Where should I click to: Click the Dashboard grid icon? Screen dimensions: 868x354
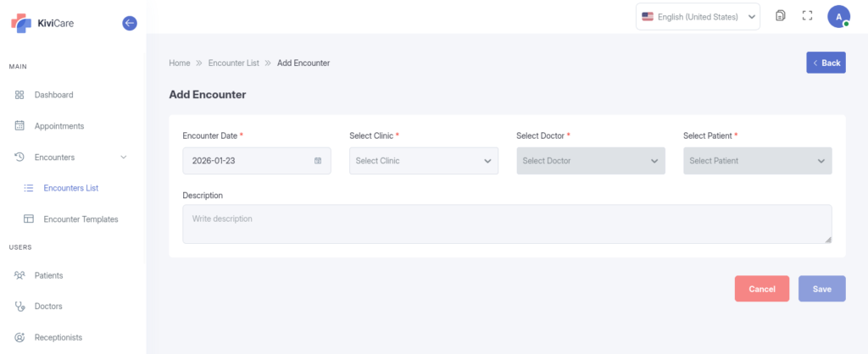(x=19, y=95)
